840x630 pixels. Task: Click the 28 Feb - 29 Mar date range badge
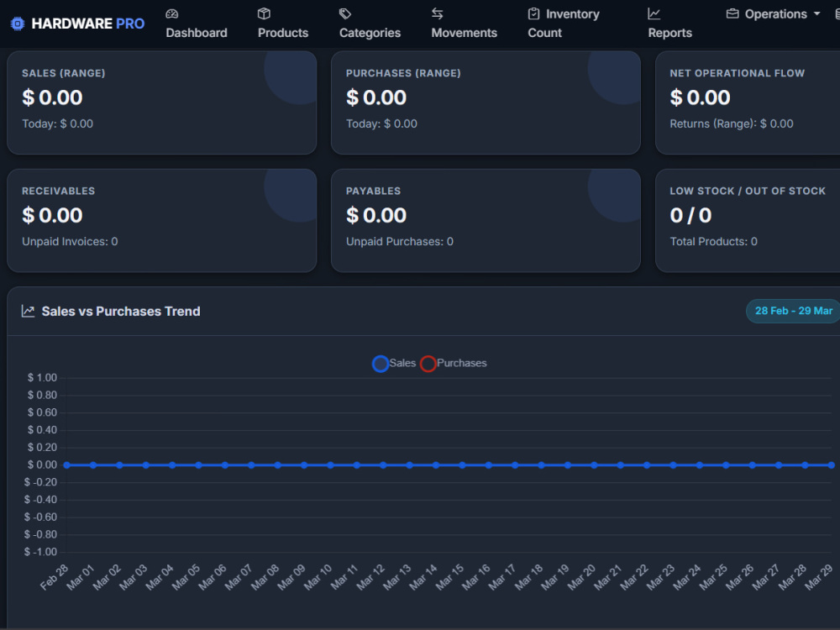794,311
